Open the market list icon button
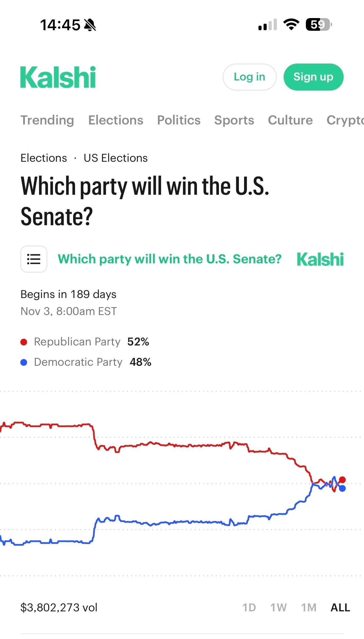This screenshot has height=639, width=364. coord(34,259)
